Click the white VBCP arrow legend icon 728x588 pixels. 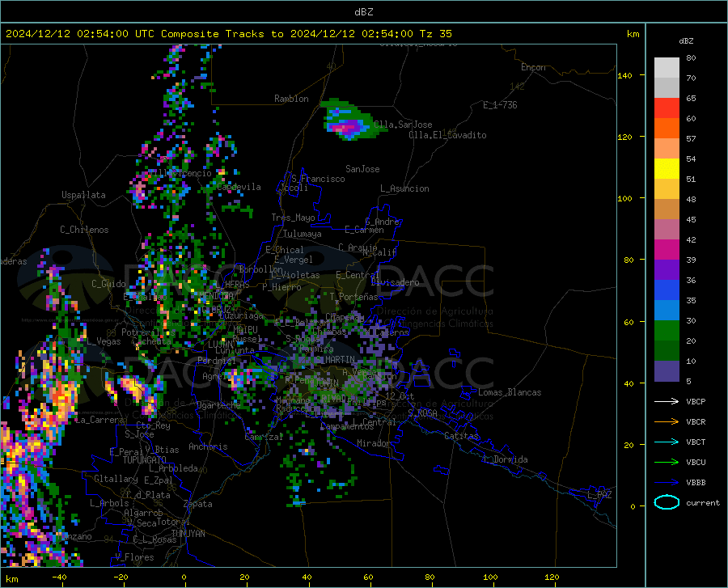(667, 401)
